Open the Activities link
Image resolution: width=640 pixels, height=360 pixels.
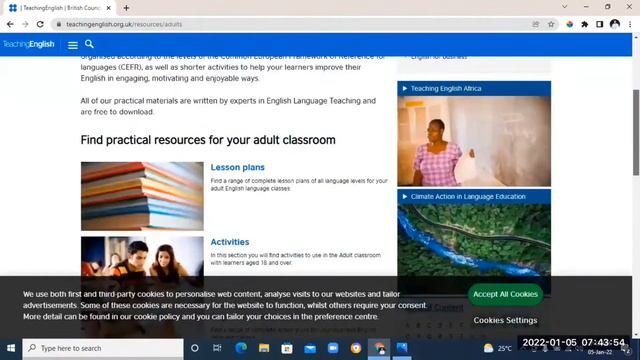click(230, 242)
